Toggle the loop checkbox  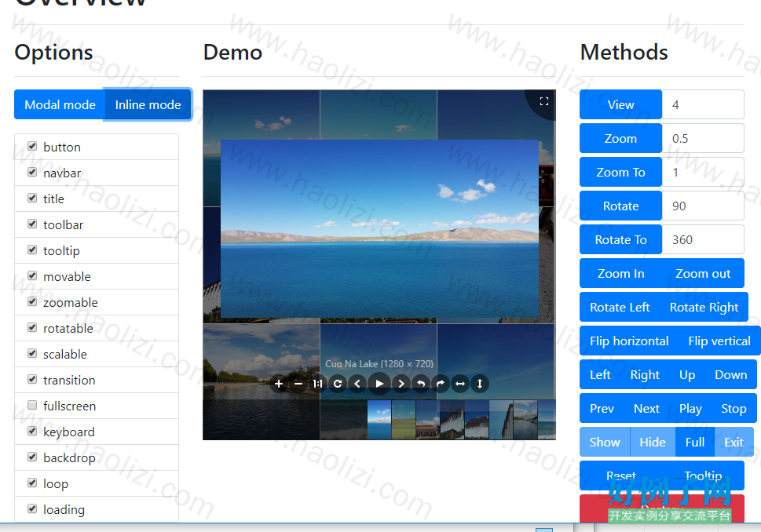click(32, 483)
